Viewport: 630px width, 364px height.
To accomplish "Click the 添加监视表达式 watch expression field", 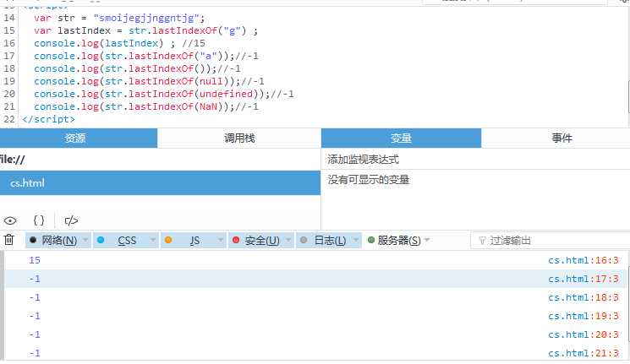I will 475,159.
